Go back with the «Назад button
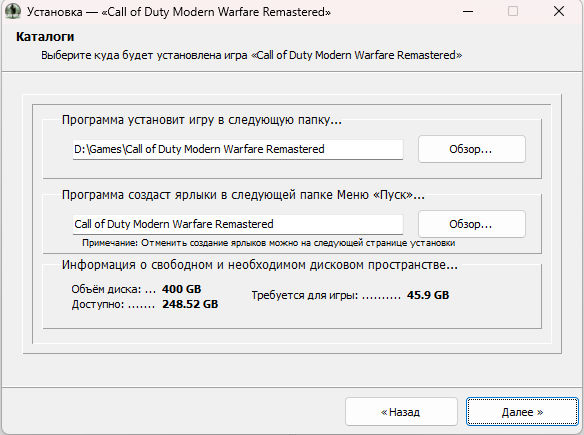Image resolution: width=584 pixels, height=435 pixels. 401,412
